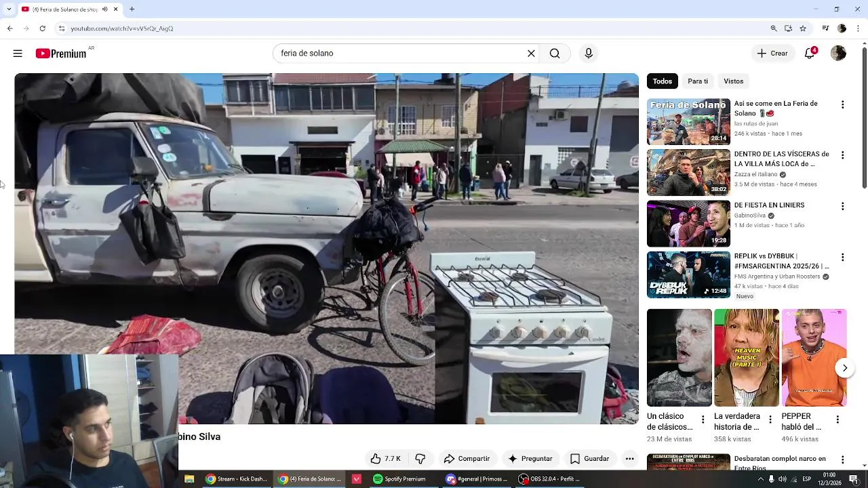Open the YouTube account avatar menu
The image size is (868, 488).
pyautogui.click(x=838, y=54)
